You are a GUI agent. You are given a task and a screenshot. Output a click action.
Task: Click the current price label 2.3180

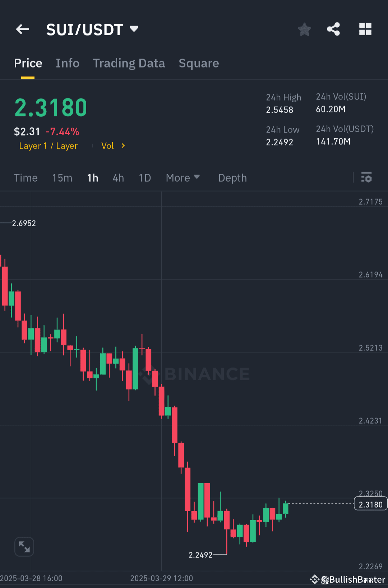pos(370,504)
